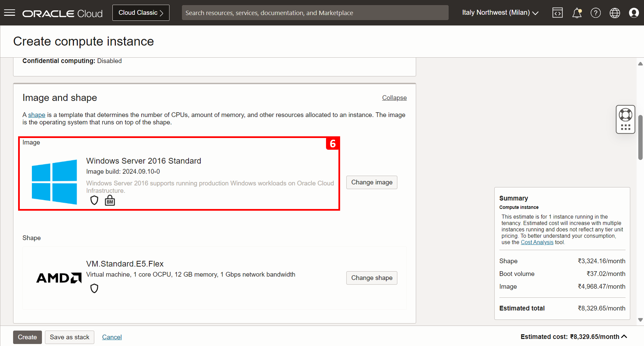Click the shield icon under VM.Standard.E5.Flex
Screen dimensions: 644x346
pyautogui.click(x=94, y=288)
